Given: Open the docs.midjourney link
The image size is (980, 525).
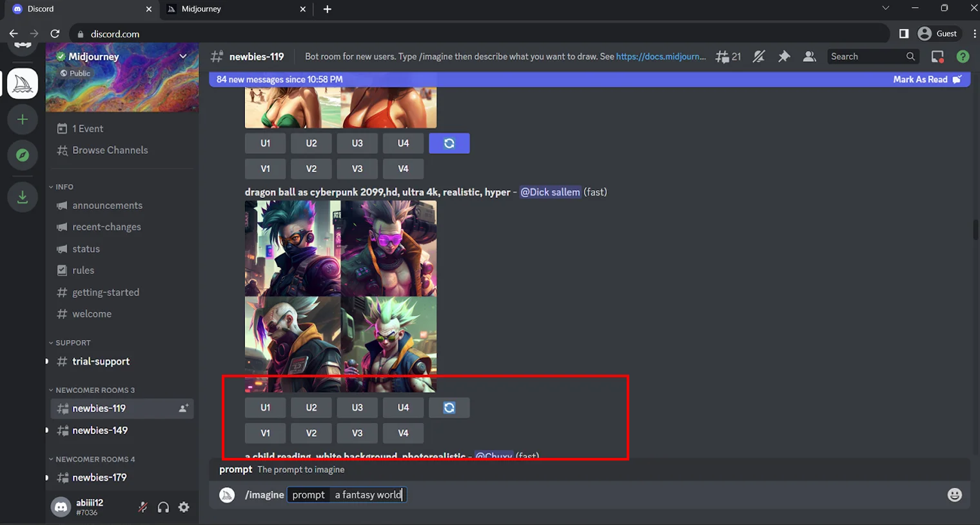Looking at the screenshot, I should pos(660,57).
